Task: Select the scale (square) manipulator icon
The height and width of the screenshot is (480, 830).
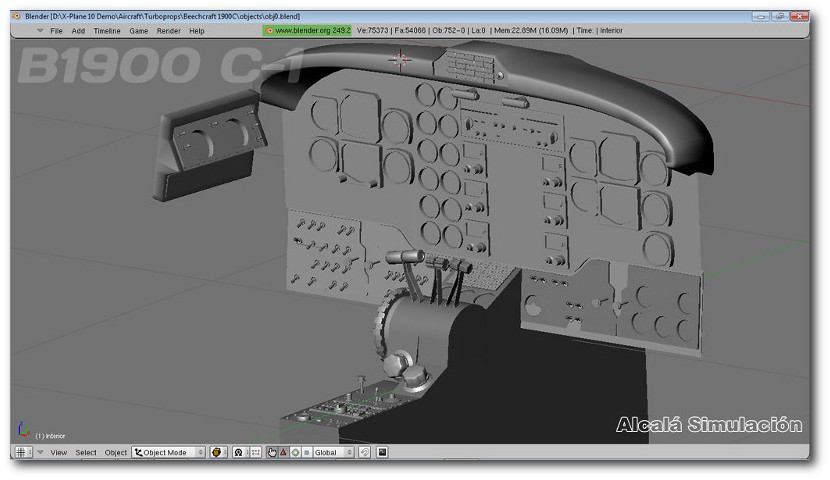Action: [x=306, y=452]
